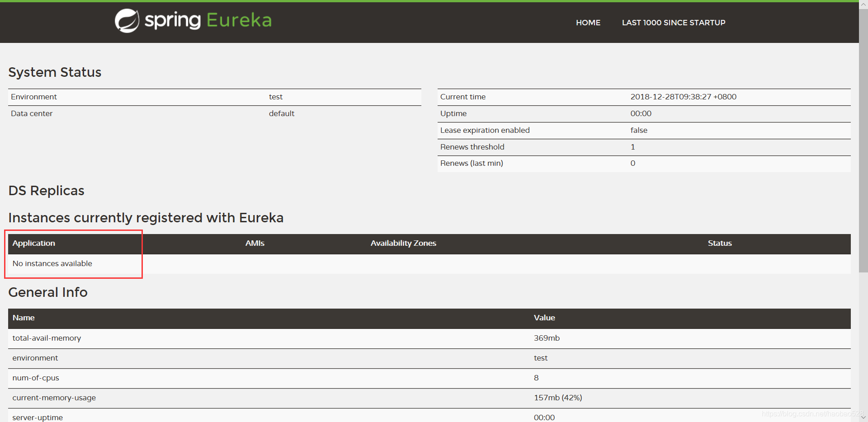This screenshot has width=868, height=422.
Task: Click the Status column header
Action: [x=720, y=243]
